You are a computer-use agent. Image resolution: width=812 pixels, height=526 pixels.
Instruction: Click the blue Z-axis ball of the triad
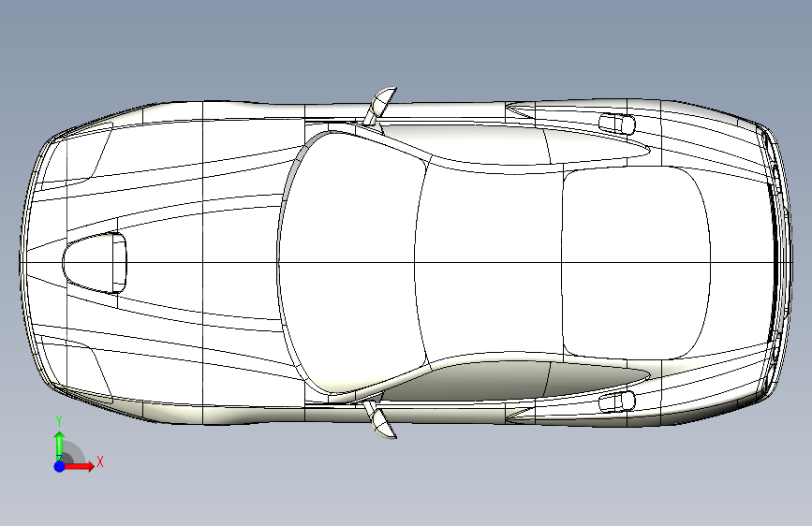(60, 466)
